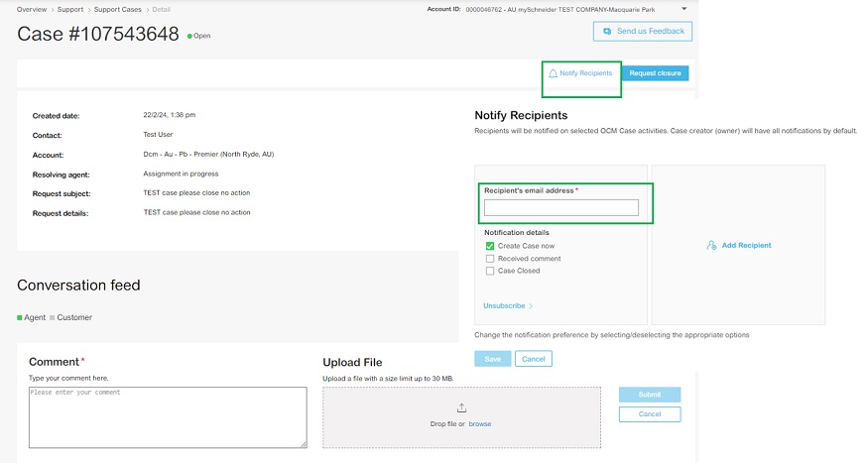Focus the Recipient's email address field
This screenshot has width=868, height=463.
(x=560, y=207)
